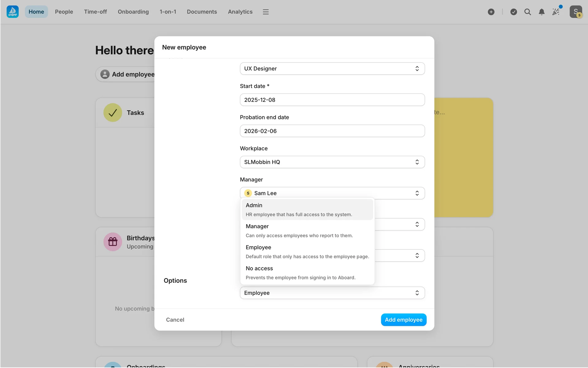588x368 pixels.
Task: Cancel the New employee dialog
Action: [175, 320]
